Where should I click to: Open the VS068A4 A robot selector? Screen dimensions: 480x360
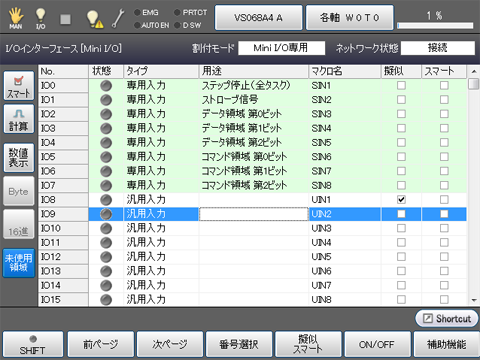(x=259, y=17)
